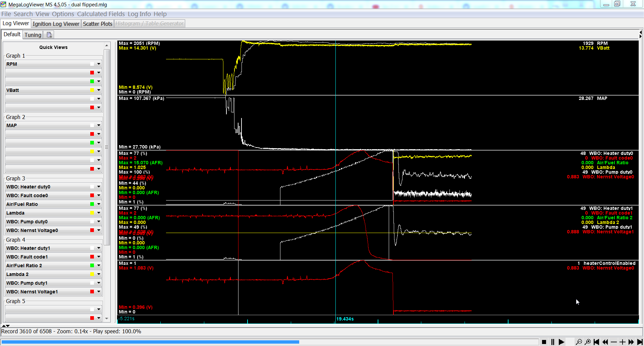The image size is (644, 346).
Task: Select the Default quick view tab
Action: point(12,35)
